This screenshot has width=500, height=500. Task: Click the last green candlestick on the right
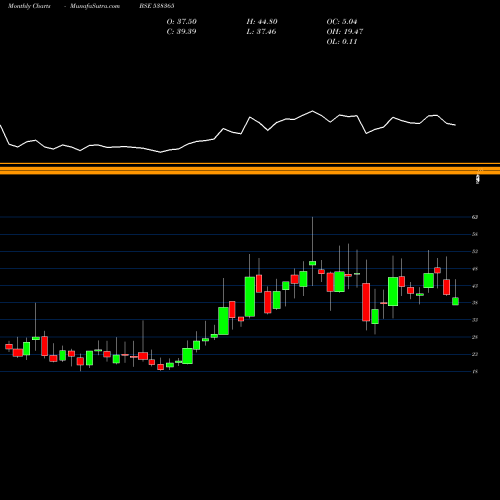[455, 301]
